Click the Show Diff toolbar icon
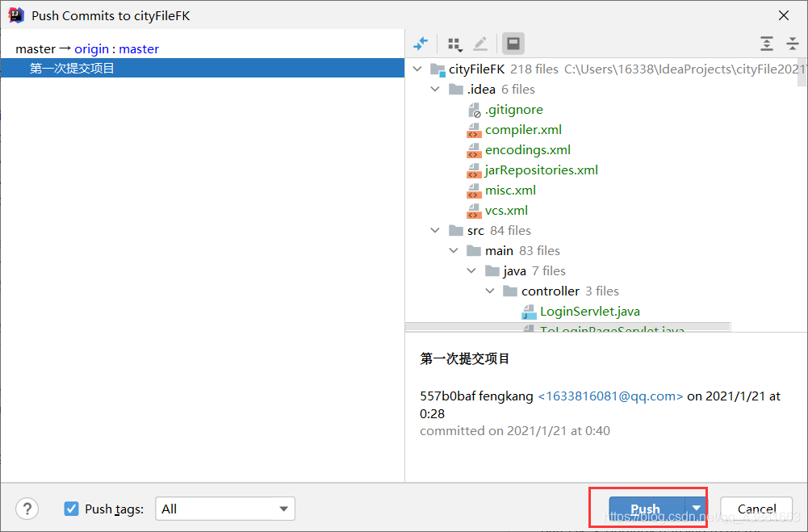 pos(421,44)
